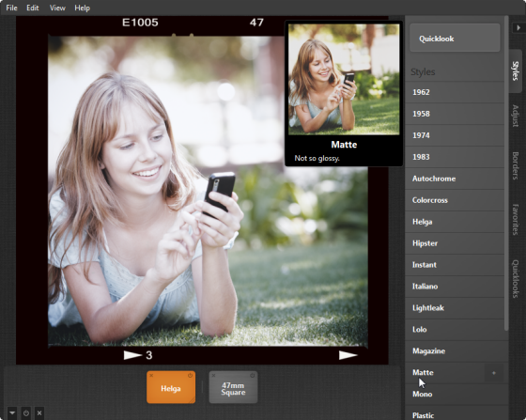The height and width of the screenshot is (420, 526).
Task: Open the File menu
Action: click(x=11, y=8)
